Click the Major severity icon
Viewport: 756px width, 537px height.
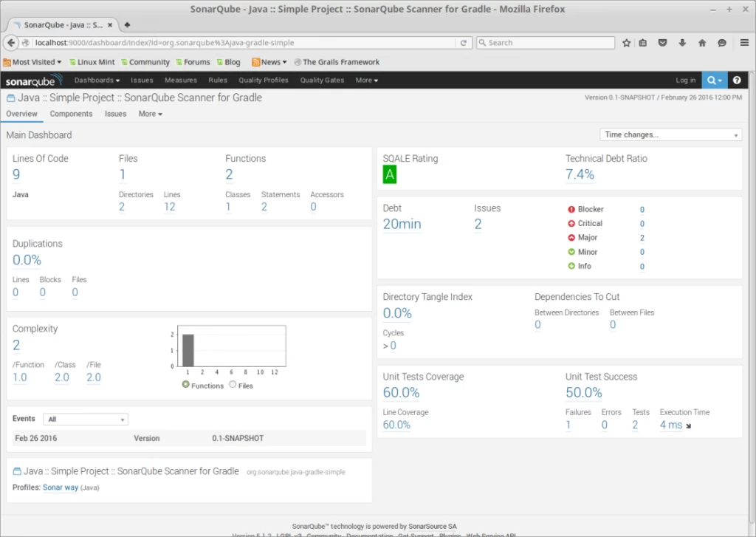click(x=571, y=237)
